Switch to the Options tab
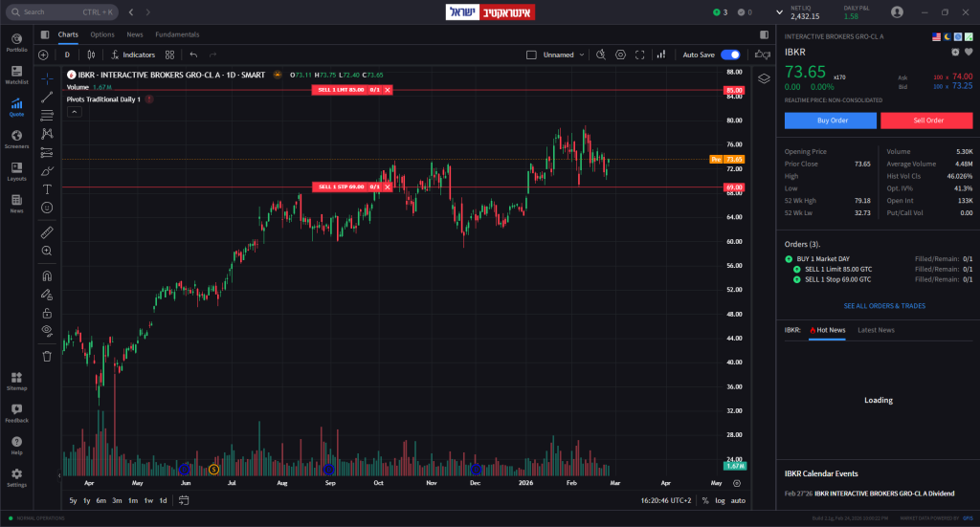The height and width of the screenshot is (527, 980). pyautogui.click(x=102, y=34)
